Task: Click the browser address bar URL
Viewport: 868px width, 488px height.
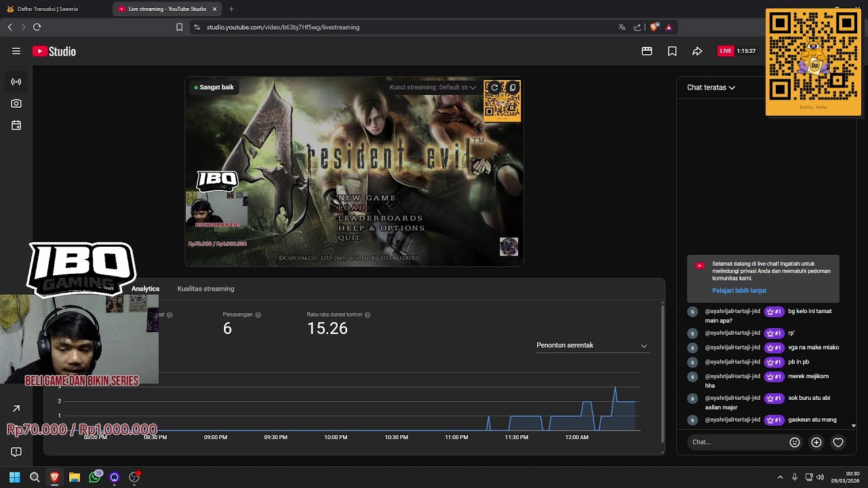Action: pyautogui.click(x=283, y=27)
